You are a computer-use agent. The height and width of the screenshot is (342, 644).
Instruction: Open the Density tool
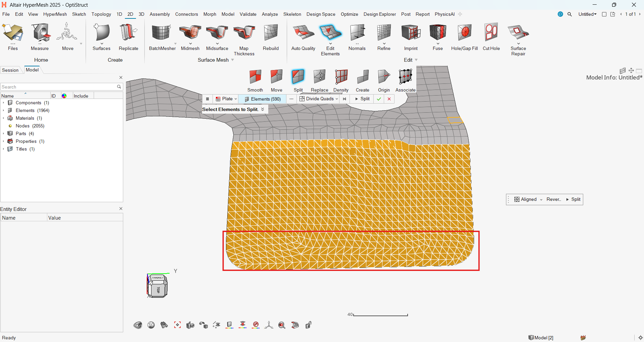point(341,80)
